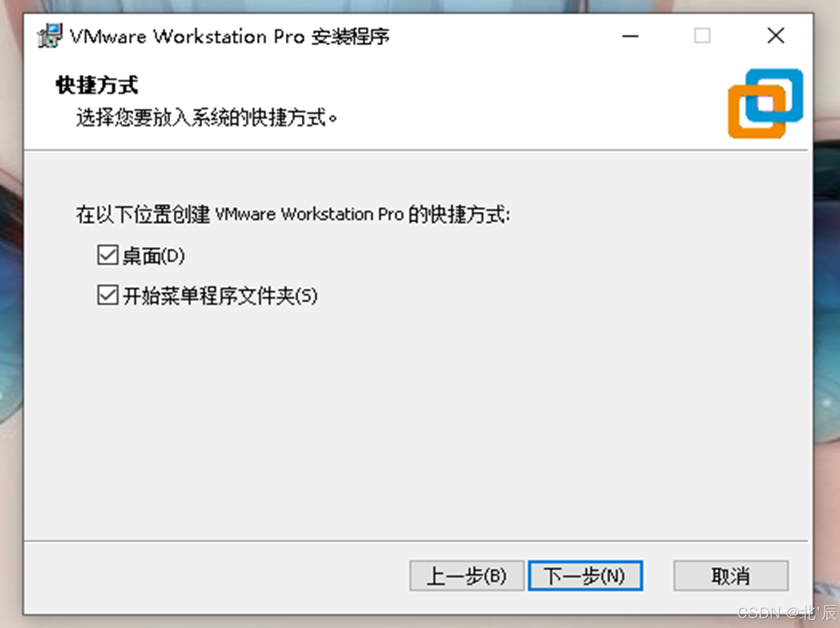Click the disabled maximize window icon
This screenshot has height=628, width=840.
tap(702, 36)
